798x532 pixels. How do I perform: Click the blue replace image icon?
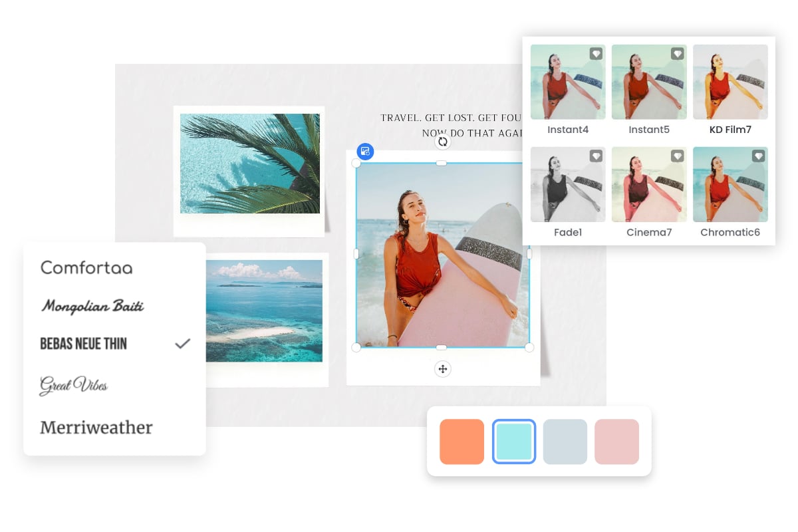point(365,151)
